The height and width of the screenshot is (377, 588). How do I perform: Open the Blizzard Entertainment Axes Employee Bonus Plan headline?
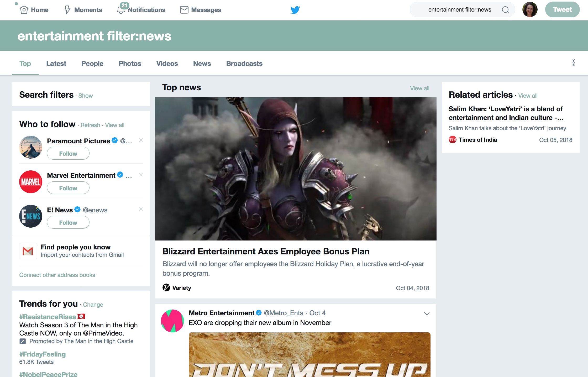coord(266,252)
